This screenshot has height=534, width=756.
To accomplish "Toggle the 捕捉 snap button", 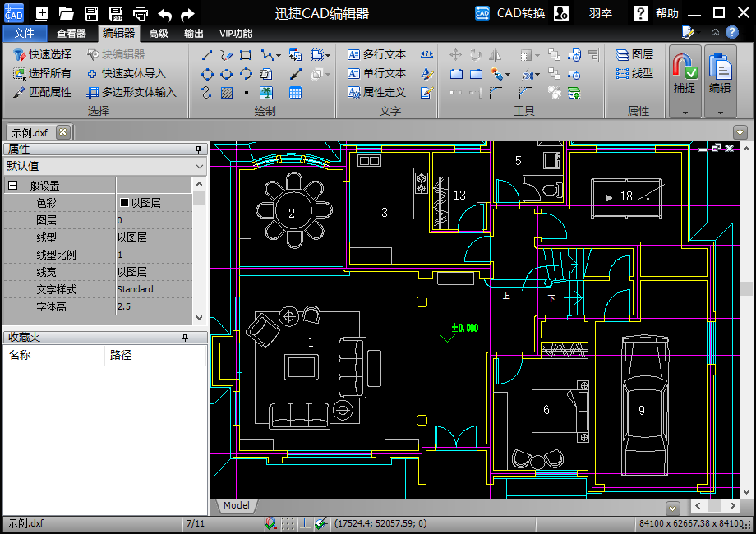I will [x=685, y=72].
